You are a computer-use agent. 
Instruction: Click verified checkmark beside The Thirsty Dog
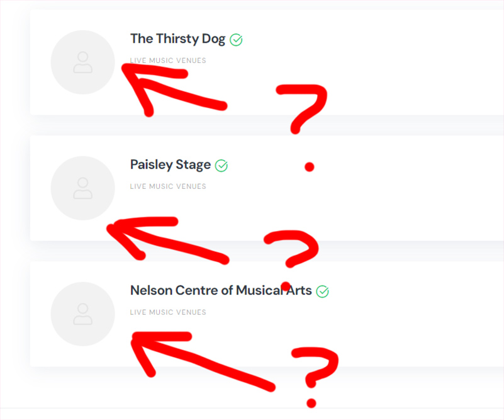pyautogui.click(x=236, y=40)
